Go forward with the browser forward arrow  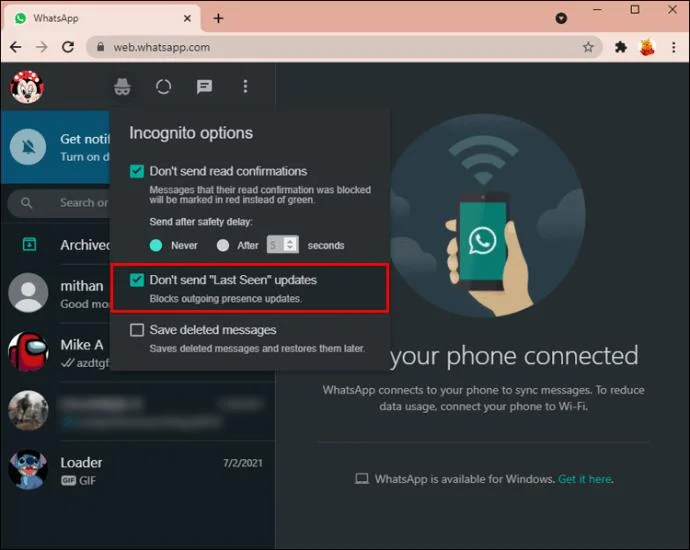point(42,47)
